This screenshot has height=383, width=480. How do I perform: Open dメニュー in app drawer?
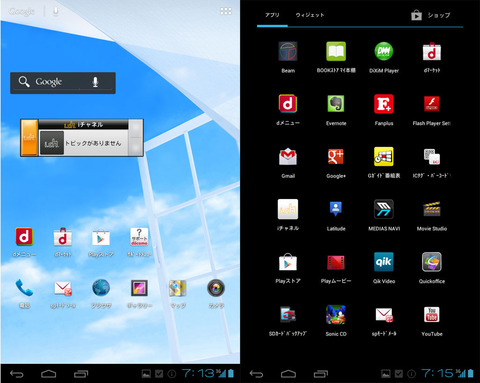pyautogui.click(x=288, y=104)
